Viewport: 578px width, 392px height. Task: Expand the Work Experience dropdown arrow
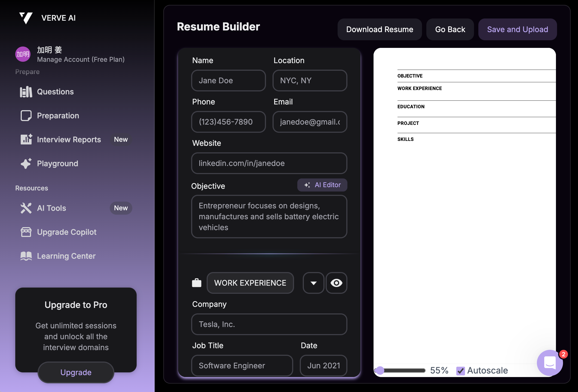[313, 283]
